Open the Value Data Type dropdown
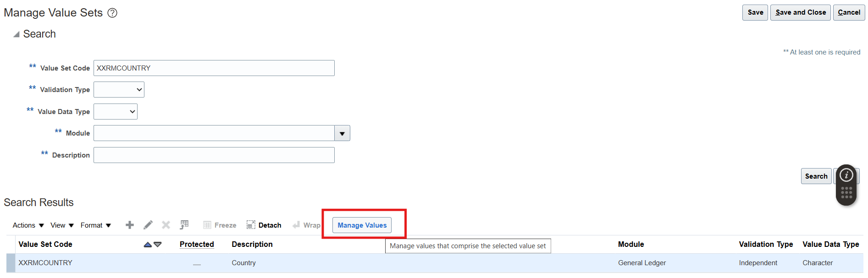This screenshot has width=868, height=278. (x=116, y=112)
